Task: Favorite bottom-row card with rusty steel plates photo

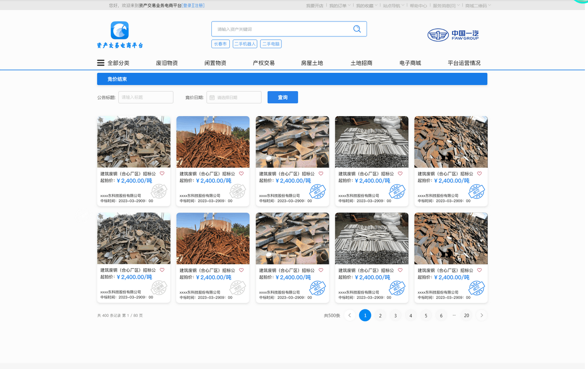Action: [x=479, y=270]
